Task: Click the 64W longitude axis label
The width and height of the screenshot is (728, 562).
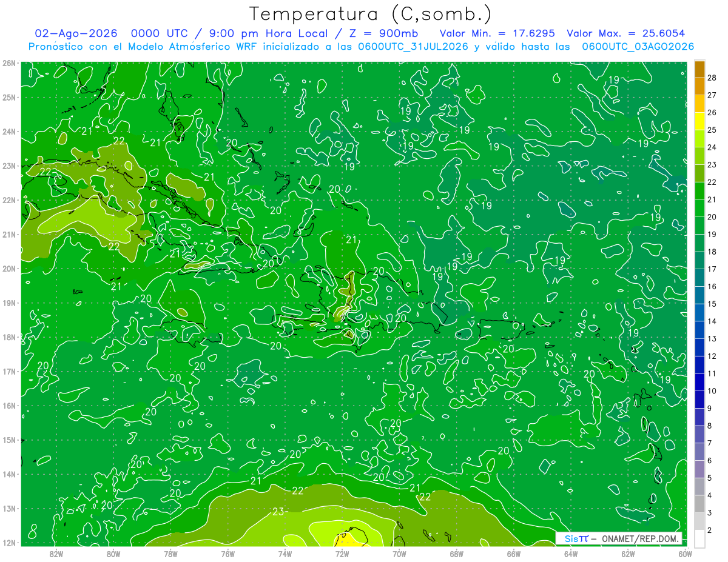Action: coord(570,554)
